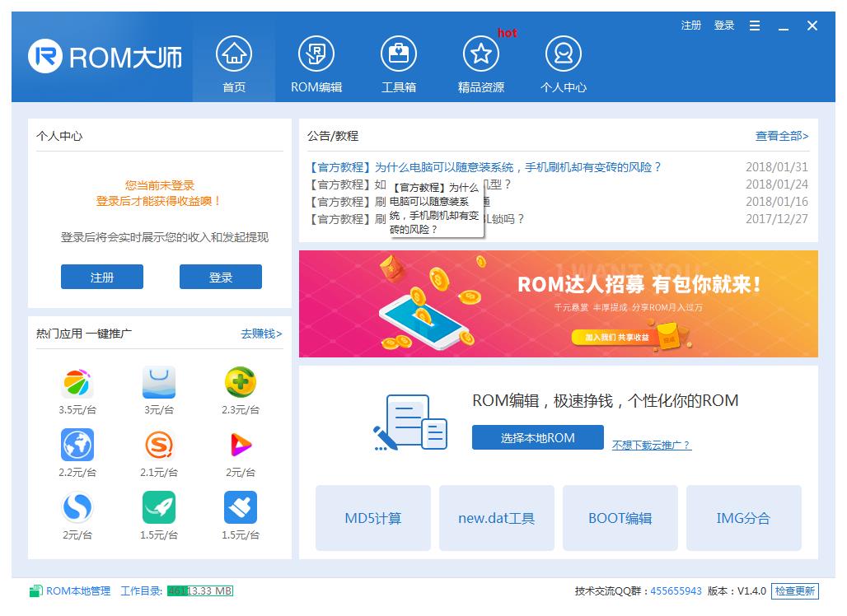Switch to the ROM编辑 tab

click(316, 52)
